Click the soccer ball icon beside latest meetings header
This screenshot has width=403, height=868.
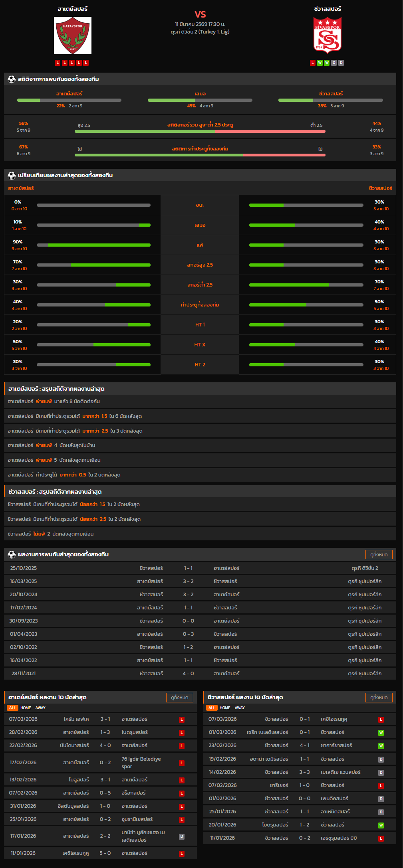pyautogui.click(x=12, y=555)
